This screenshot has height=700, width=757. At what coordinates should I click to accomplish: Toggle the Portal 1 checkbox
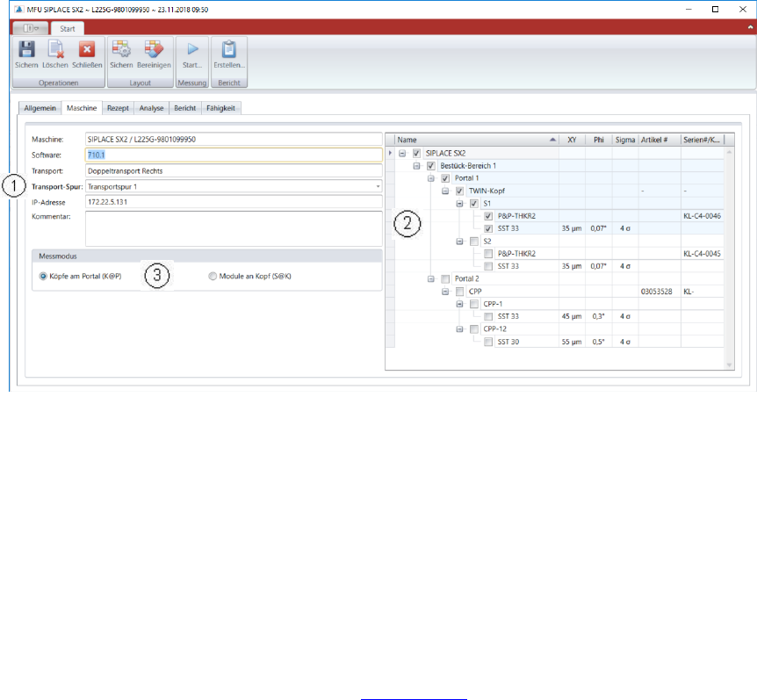click(x=445, y=178)
